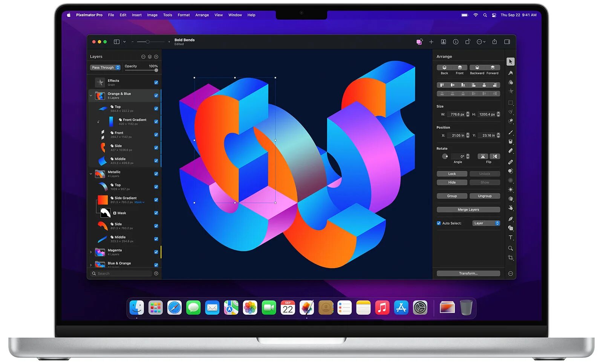Select the Style paint-can tool below Arrange
603x364 pixels.
click(x=510, y=73)
